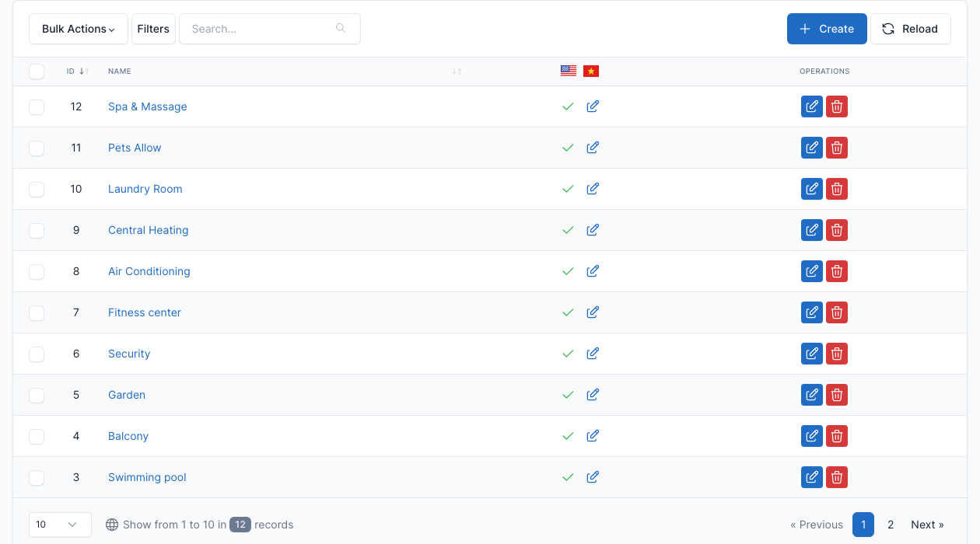Open the page size dropdown showing 10
Viewport: 980px width, 544px height.
click(x=60, y=525)
